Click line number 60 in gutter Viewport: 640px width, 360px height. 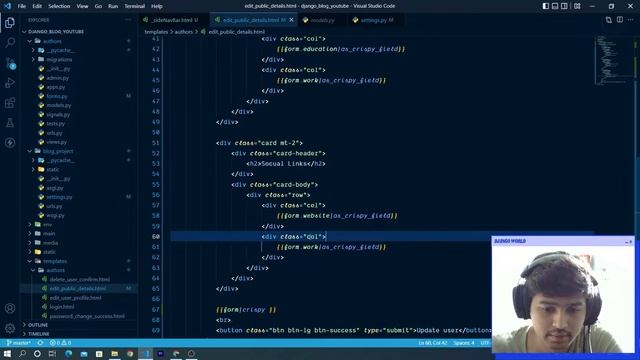(x=156, y=237)
